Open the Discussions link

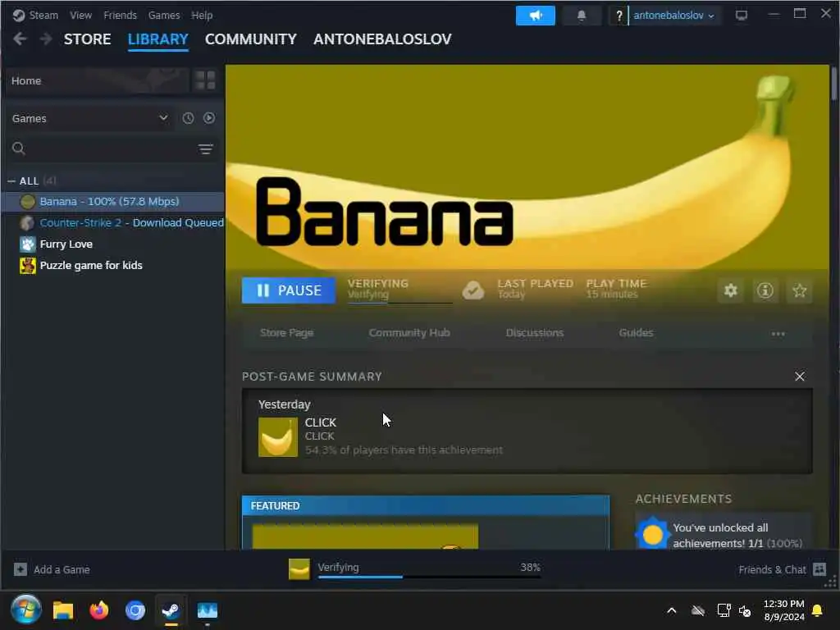tap(535, 333)
